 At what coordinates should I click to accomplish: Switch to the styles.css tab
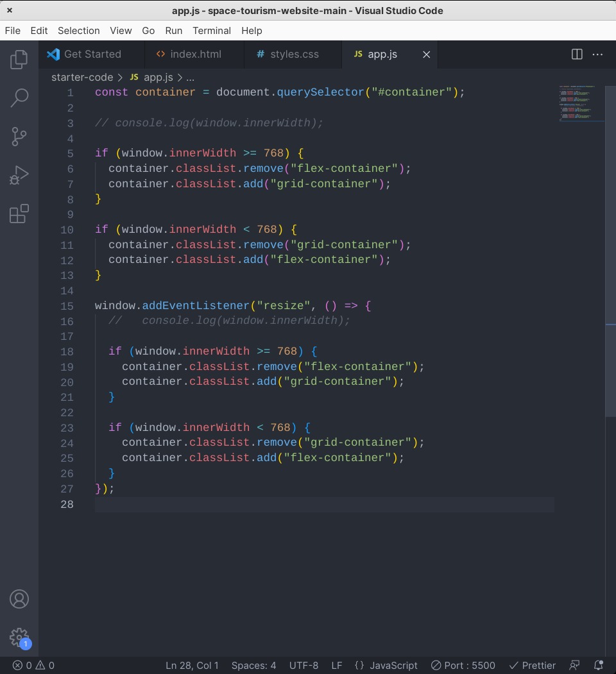coord(294,55)
